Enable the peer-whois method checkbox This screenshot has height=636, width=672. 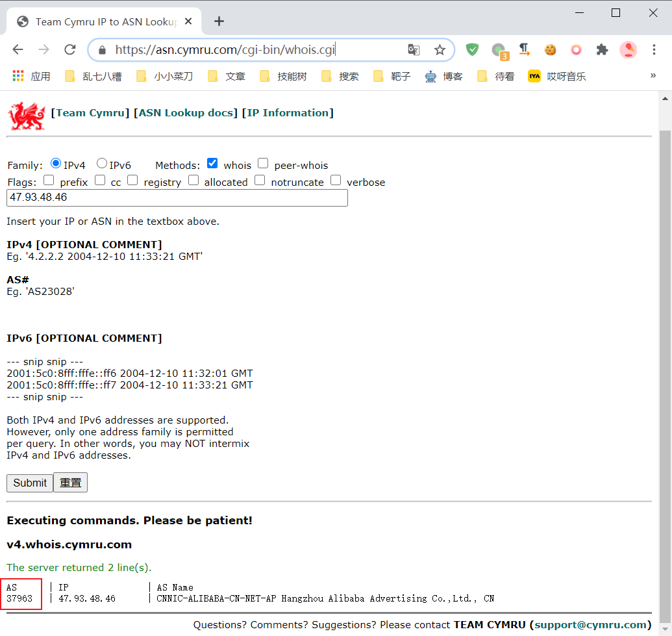[263, 164]
